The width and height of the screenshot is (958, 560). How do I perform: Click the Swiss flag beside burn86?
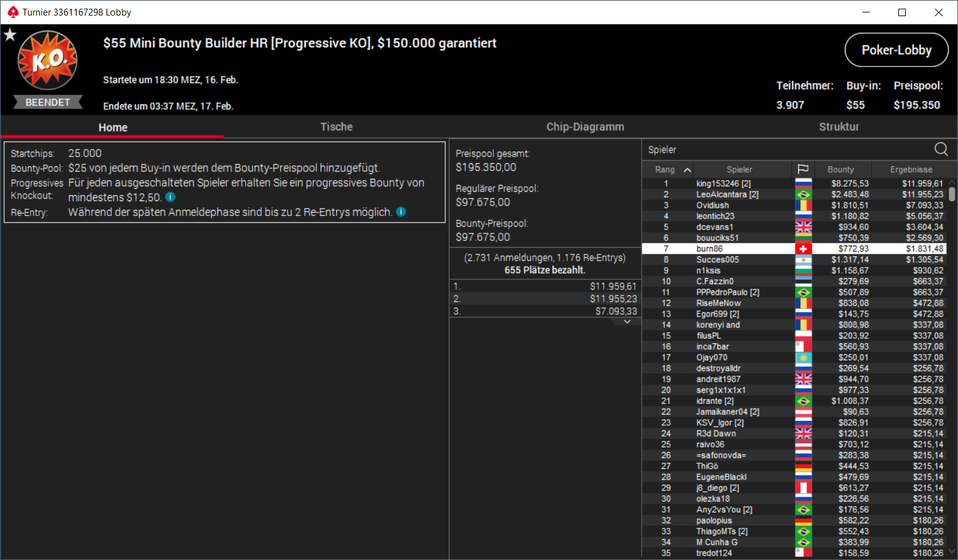[803, 248]
